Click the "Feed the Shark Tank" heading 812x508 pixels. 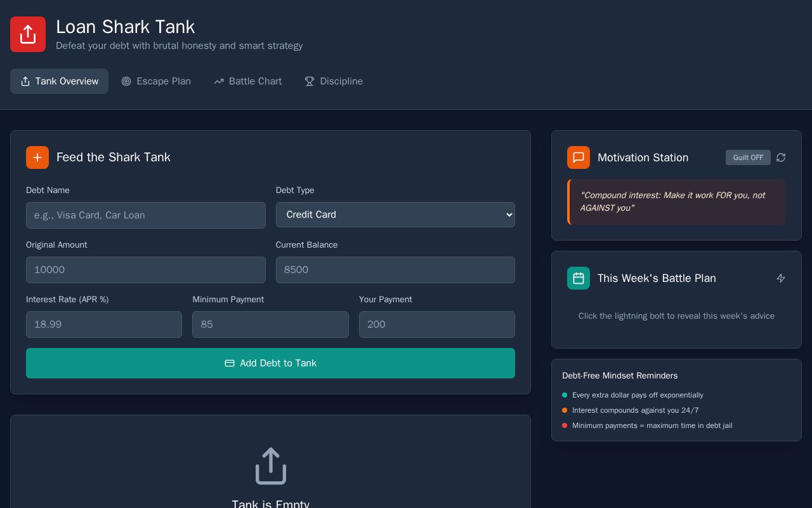(114, 157)
